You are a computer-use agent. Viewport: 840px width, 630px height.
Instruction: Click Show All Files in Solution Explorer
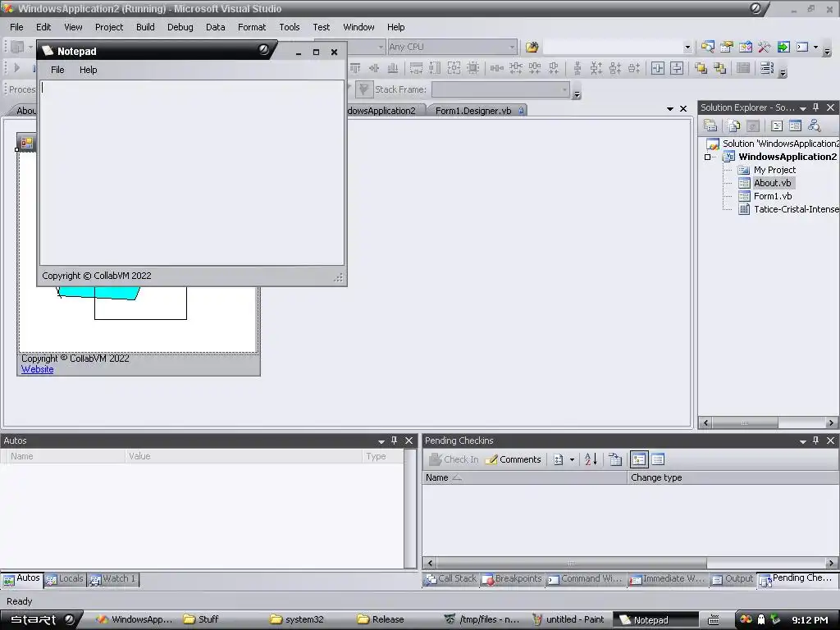tap(734, 126)
